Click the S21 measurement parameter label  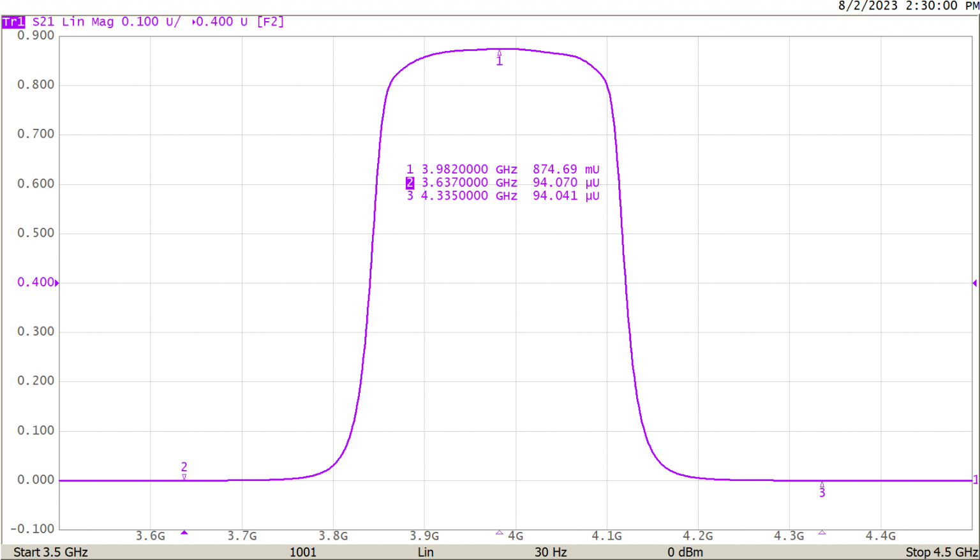coord(43,22)
